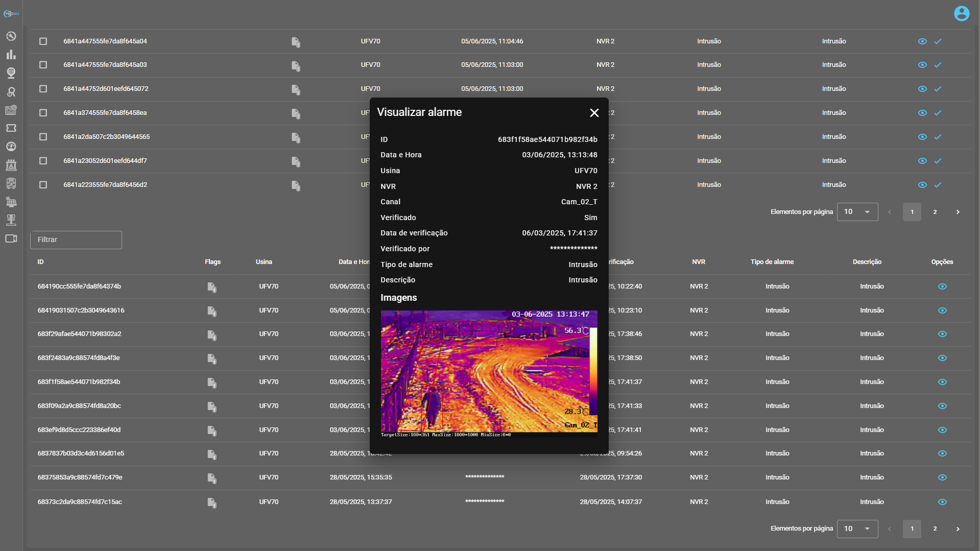This screenshot has height=551, width=980.
Task: Click the Filtrar input field
Action: (76, 240)
